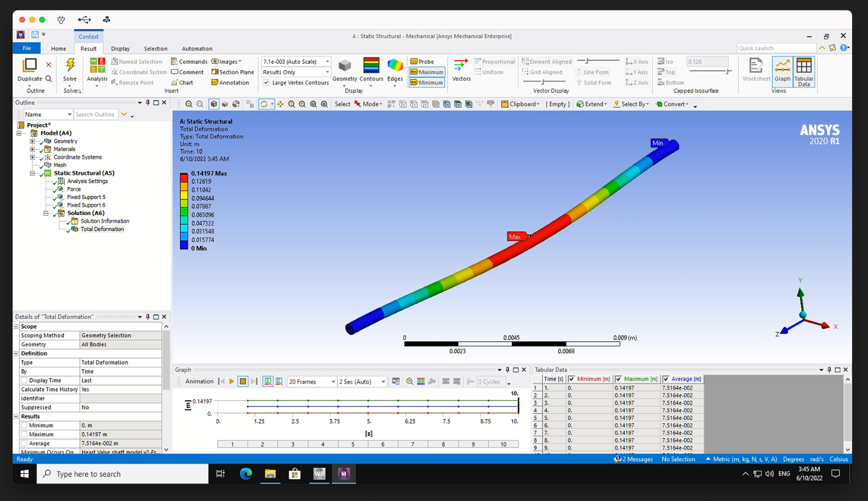Click the Windows Start button
868x501 pixels.
click(25, 474)
